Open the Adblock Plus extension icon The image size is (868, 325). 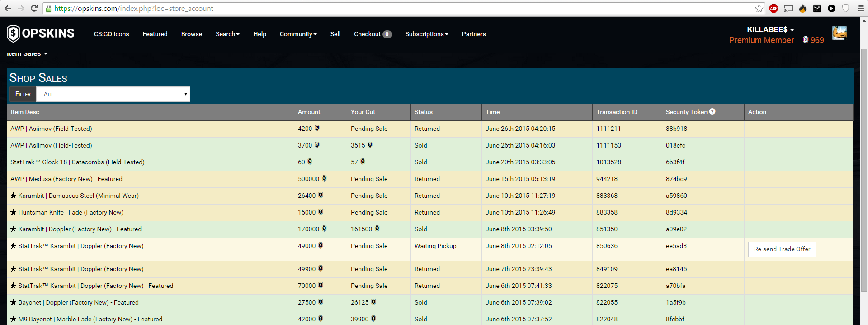pos(774,8)
